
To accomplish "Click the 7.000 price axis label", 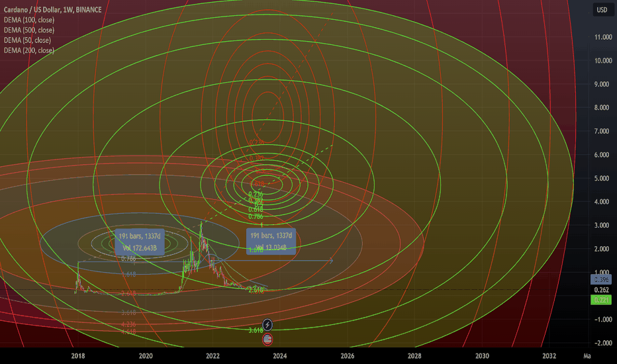I will pyautogui.click(x=603, y=131).
